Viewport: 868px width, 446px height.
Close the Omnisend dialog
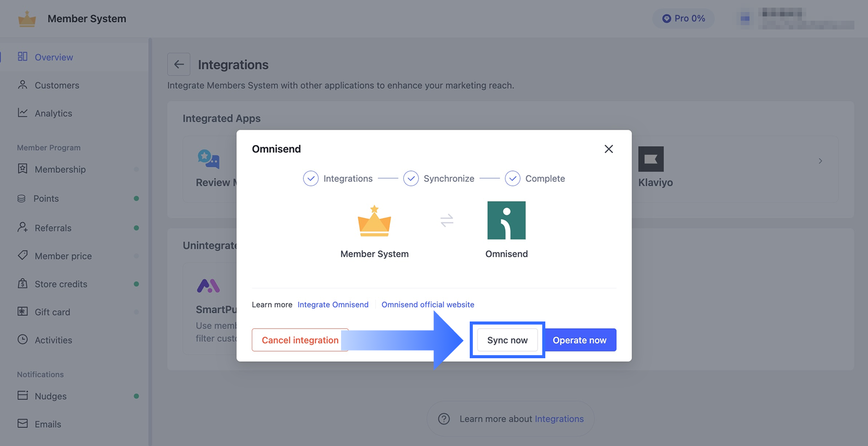(609, 149)
